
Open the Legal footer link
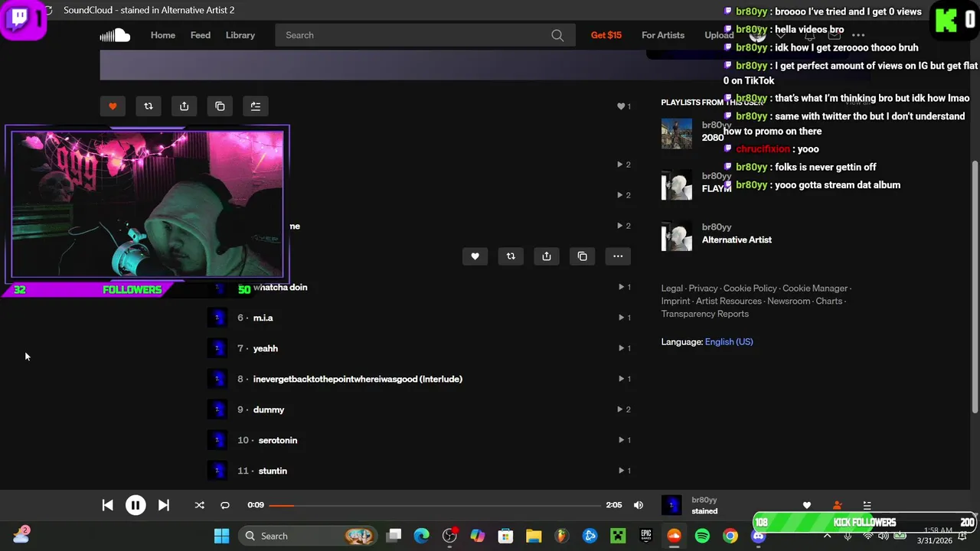point(672,289)
